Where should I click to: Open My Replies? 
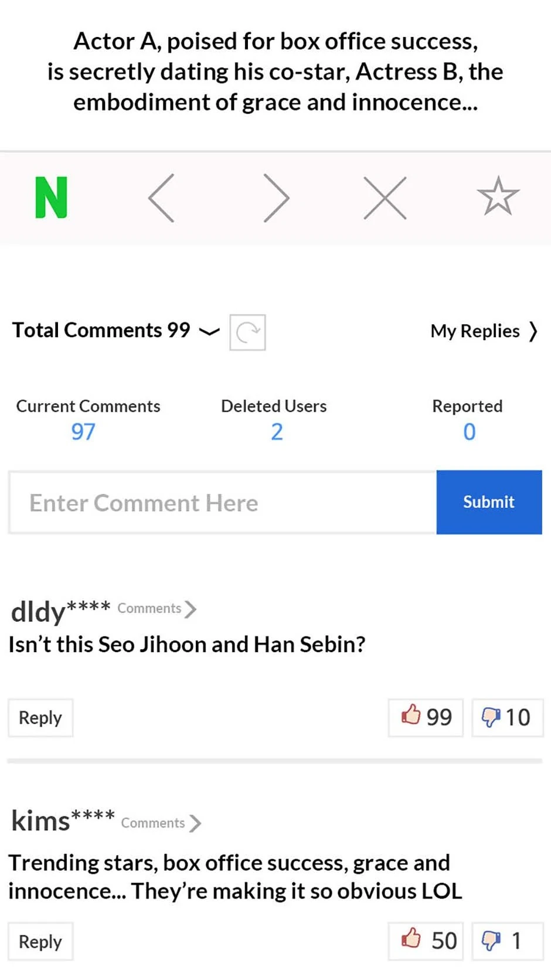point(484,331)
